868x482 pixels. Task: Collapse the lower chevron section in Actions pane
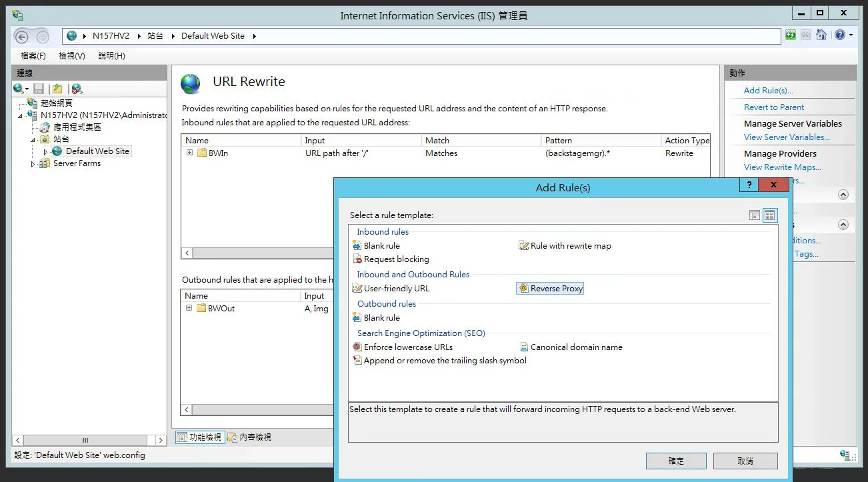(843, 225)
